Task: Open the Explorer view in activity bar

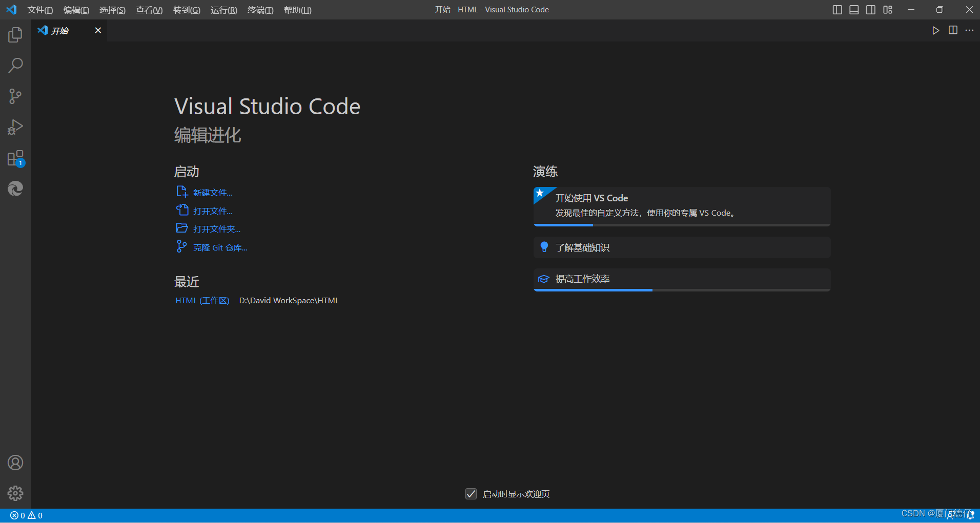Action: pos(15,35)
